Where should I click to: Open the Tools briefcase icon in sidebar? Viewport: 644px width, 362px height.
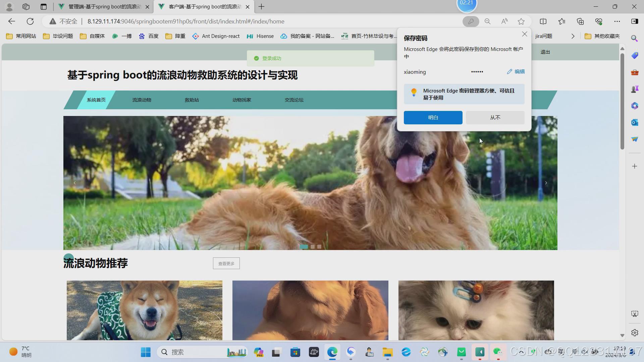tap(634, 72)
